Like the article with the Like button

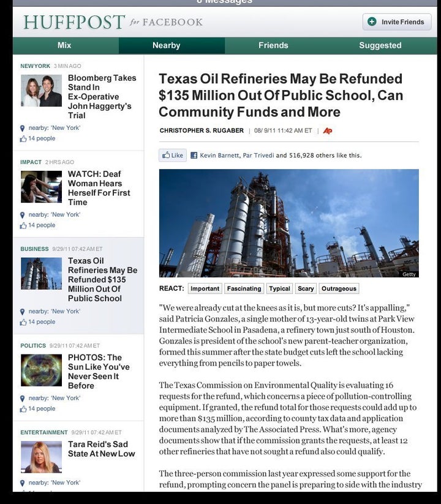173,156
